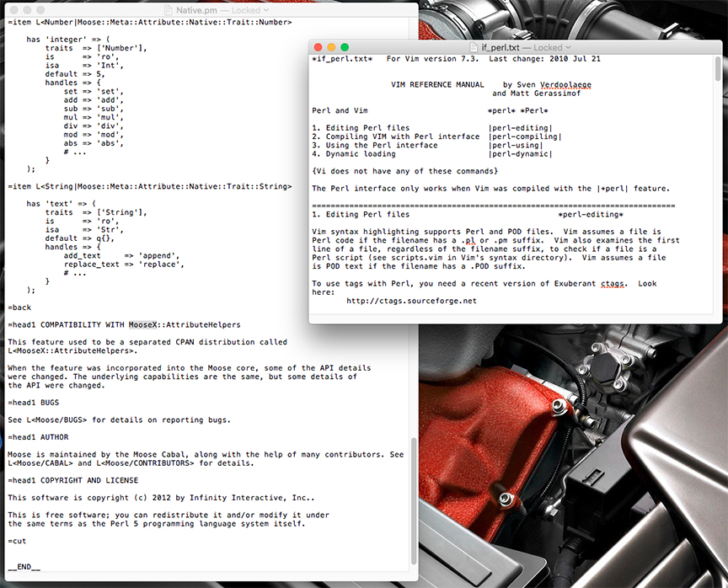Viewport: 728px width, 588px height.
Task: Click the L<Moose/CONTRIBUTORS> text in Native.pm
Action: (x=145, y=463)
